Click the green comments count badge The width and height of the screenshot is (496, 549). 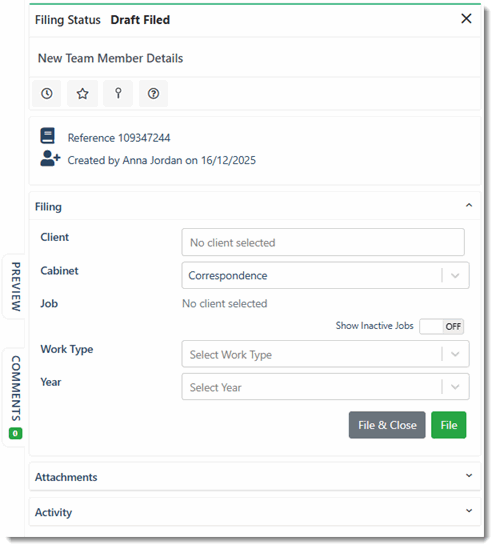(15, 433)
